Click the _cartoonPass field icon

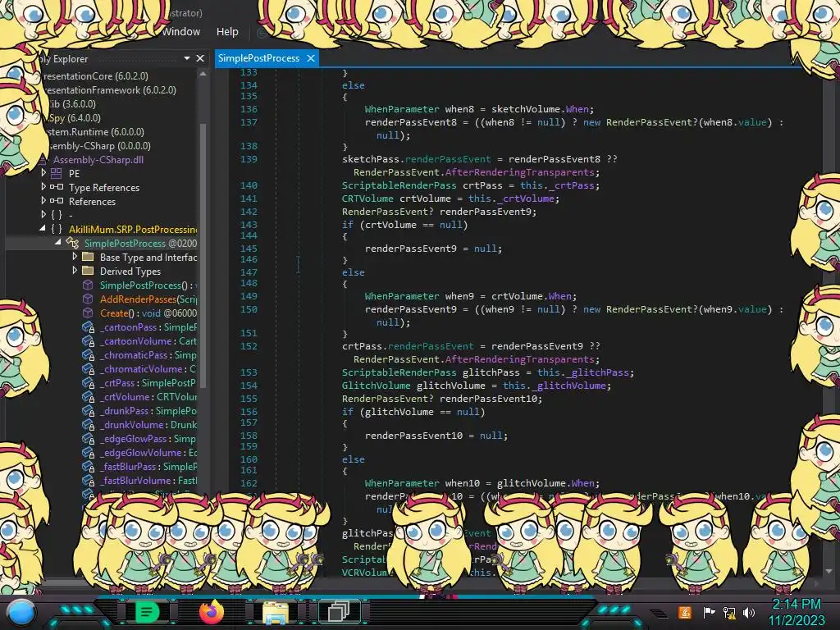[89, 326]
